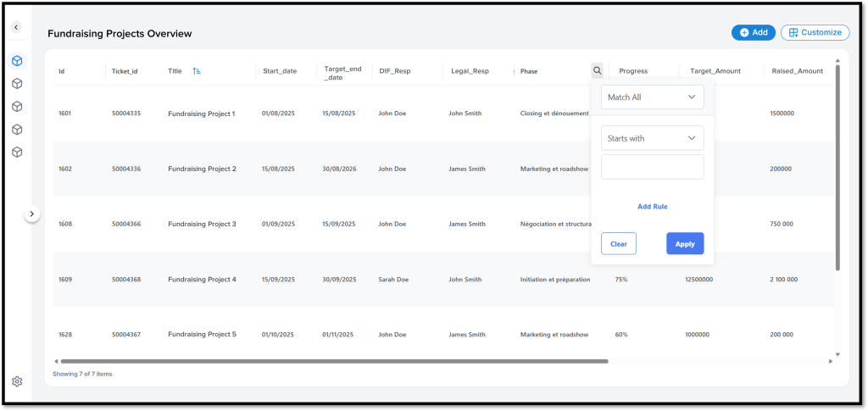Open the Match All dropdown
This screenshot has width=868, height=411.
coord(652,97)
